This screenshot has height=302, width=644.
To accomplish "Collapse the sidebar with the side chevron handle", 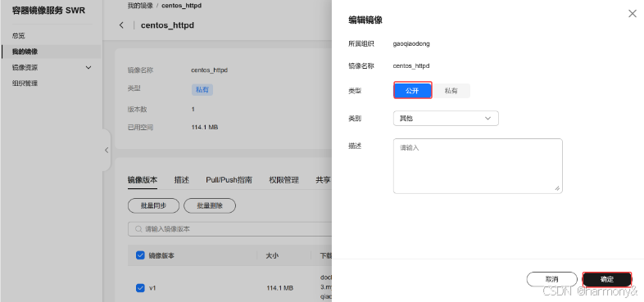I will (107, 150).
